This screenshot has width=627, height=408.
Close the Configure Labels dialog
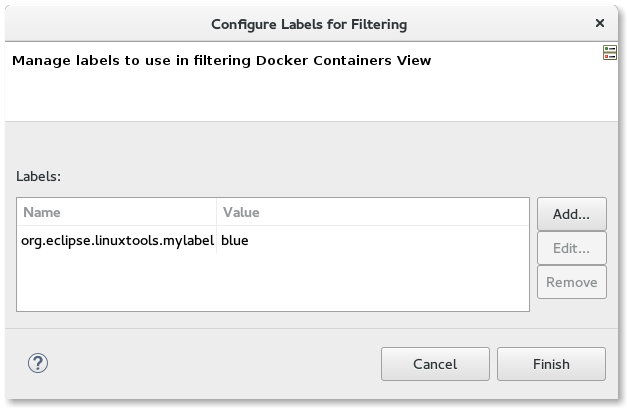point(599,23)
